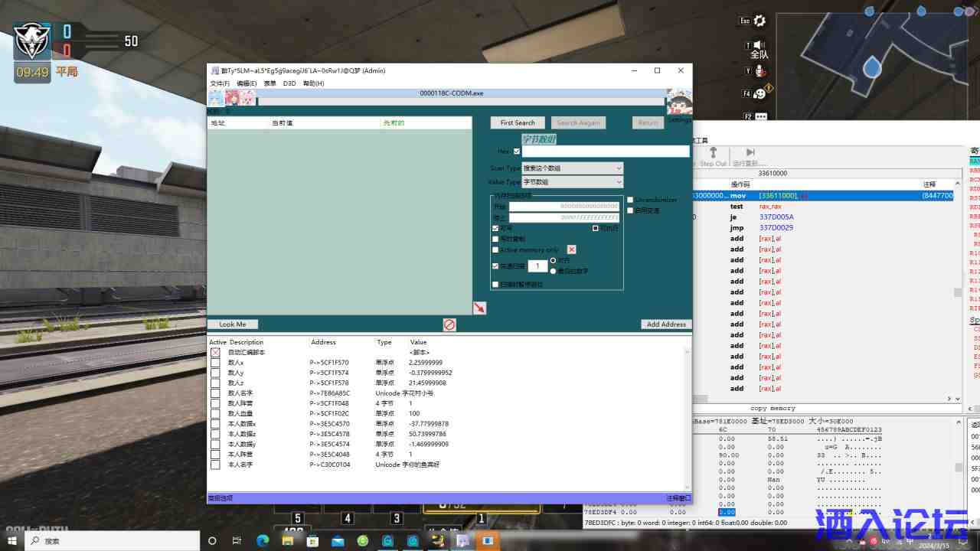Open the Value Type dropdown

click(573, 182)
